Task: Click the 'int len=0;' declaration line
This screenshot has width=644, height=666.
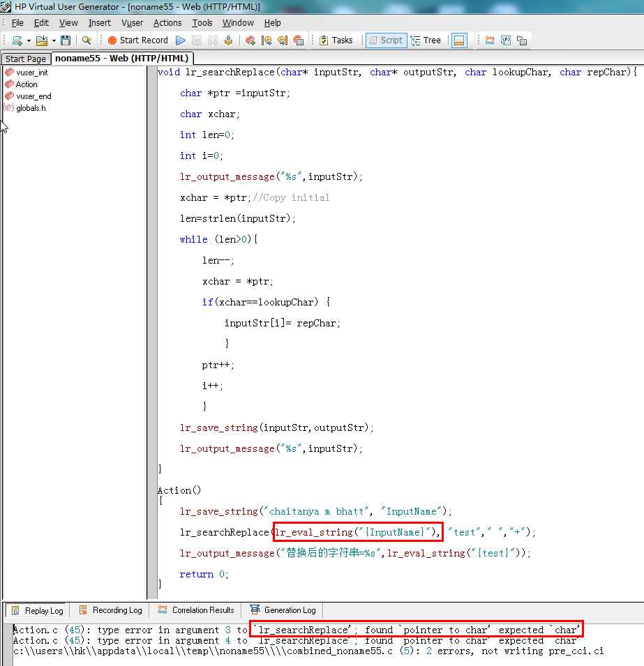Action: click(207, 135)
